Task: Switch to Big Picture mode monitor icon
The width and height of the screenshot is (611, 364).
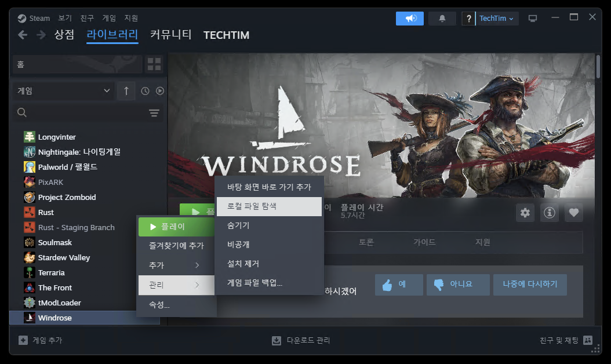Action: (532, 19)
